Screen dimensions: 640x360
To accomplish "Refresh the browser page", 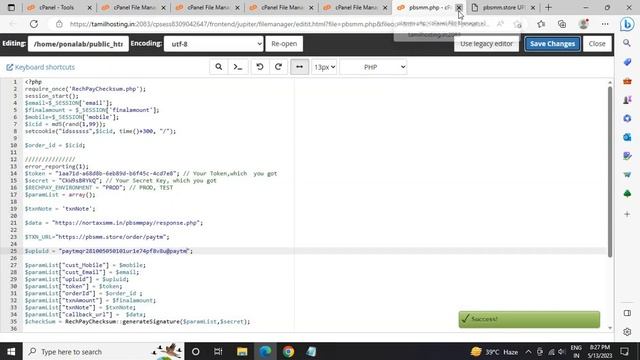I will 34,24.
